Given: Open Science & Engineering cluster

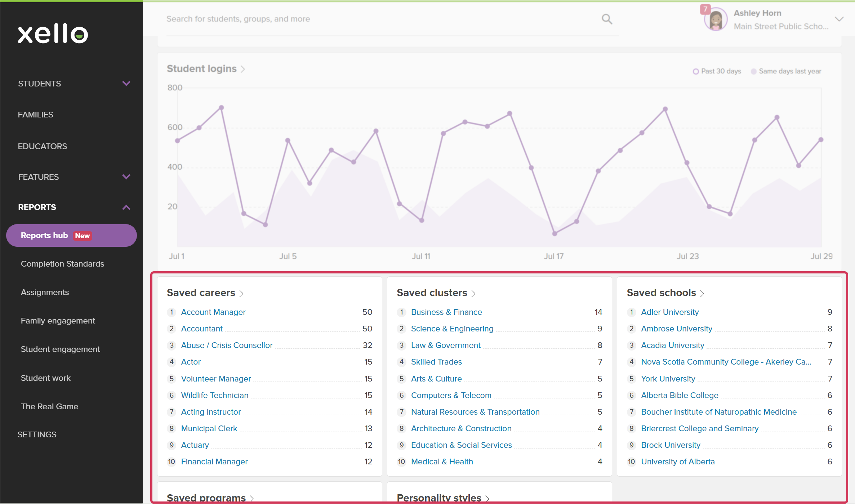Looking at the screenshot, I should pyautogui.click(x=452, y=329).
